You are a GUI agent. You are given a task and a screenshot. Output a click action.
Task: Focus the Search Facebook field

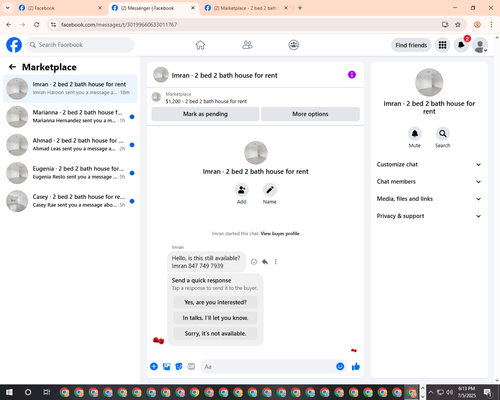pyautogui.click(x=80, y=45)
